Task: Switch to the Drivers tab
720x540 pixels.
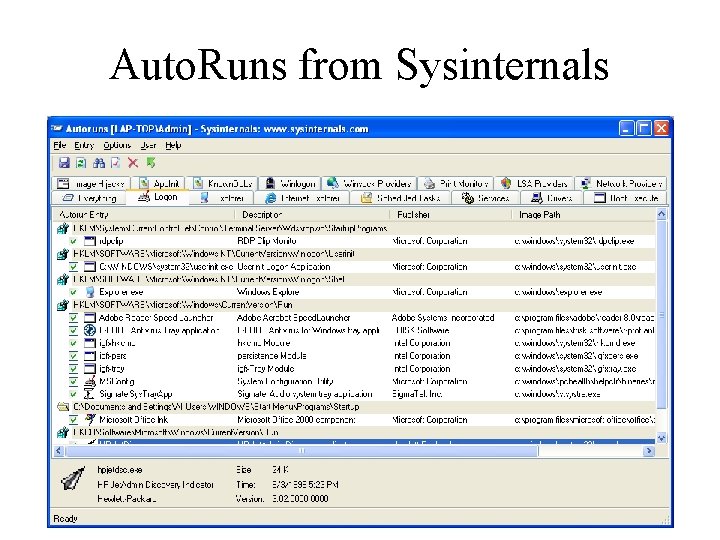Action: click(551, 198)
